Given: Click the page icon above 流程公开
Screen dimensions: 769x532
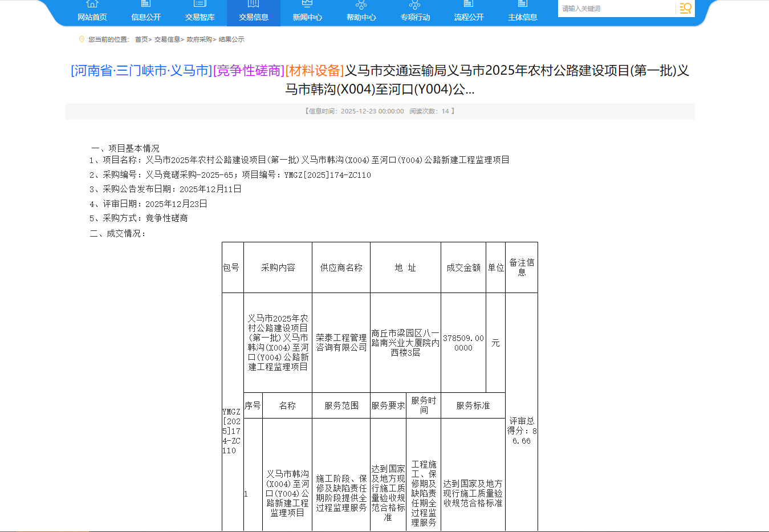Looking at the screenshot, I should tap(469, 4).
